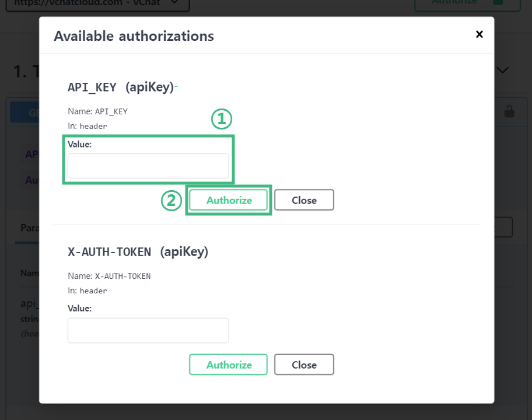Click the Available authorizations title

pyautogui.click(x=134, y=36)
